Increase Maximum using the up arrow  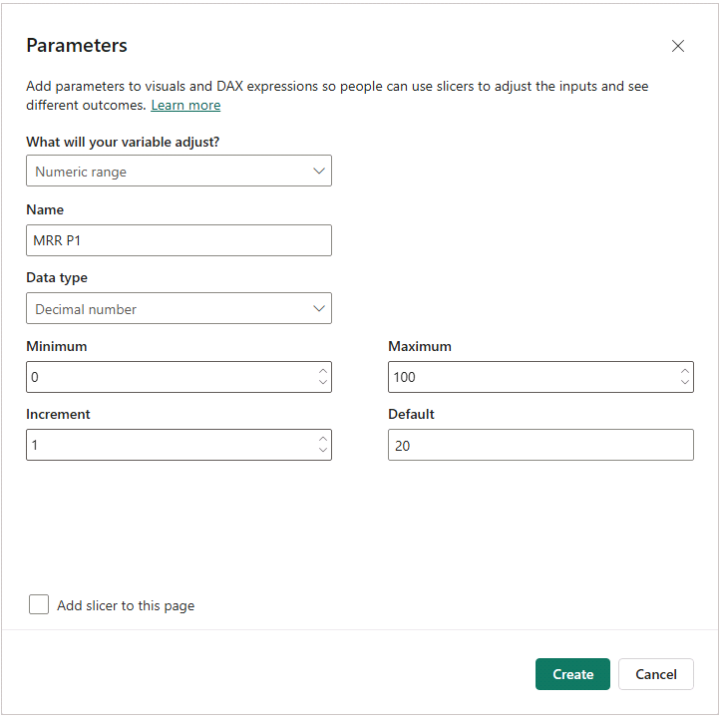point(685,371)
